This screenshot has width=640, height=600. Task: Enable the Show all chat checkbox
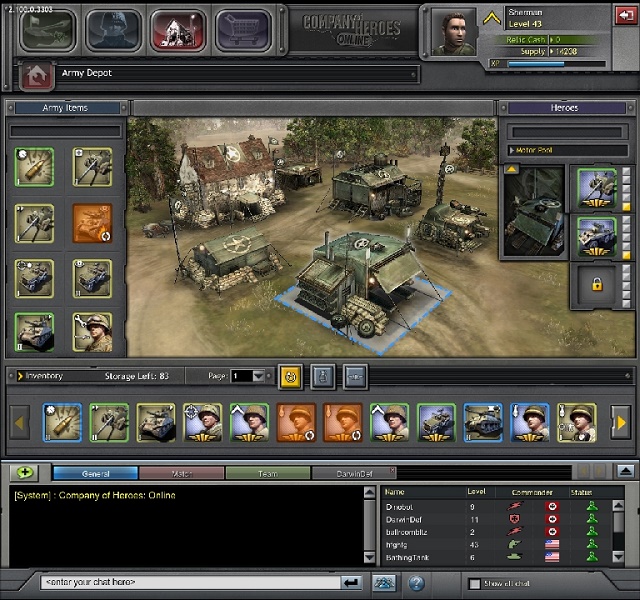(474, 584)
